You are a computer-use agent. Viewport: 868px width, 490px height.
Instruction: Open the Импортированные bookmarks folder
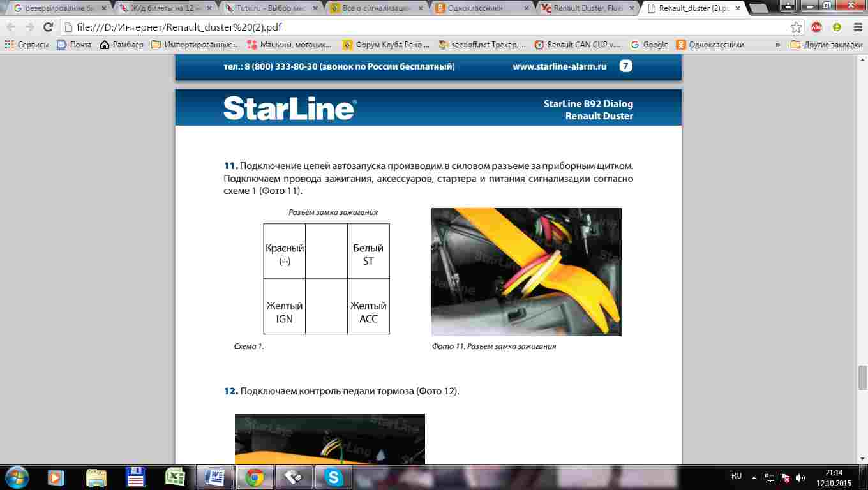tap(195, 45)
